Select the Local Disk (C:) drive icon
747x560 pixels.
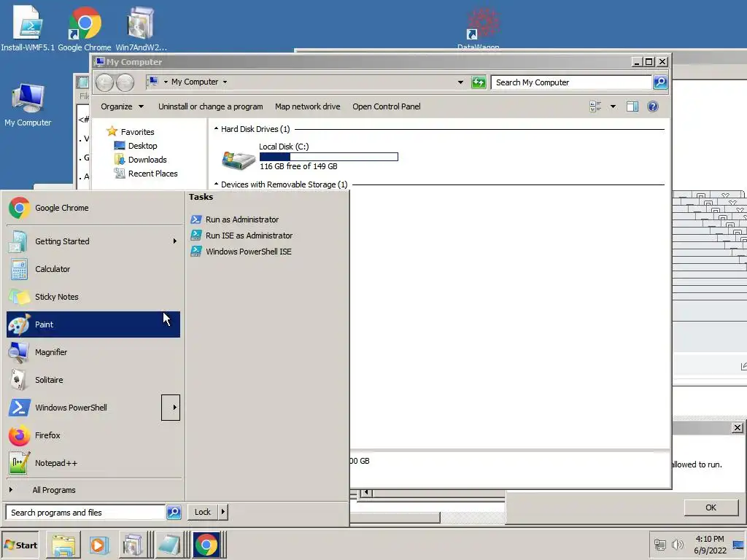(239, 160)
